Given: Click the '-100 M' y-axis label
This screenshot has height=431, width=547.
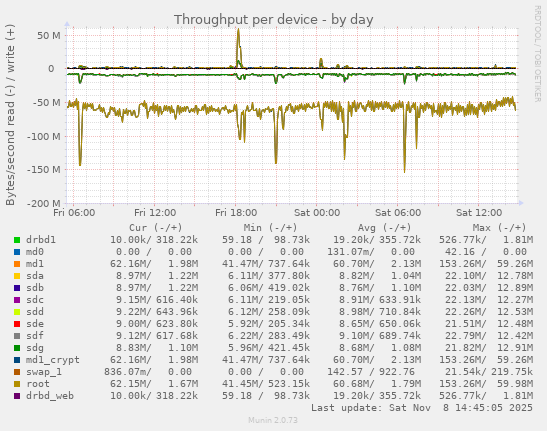Looking at the screenshot, I should pos(44,136).
